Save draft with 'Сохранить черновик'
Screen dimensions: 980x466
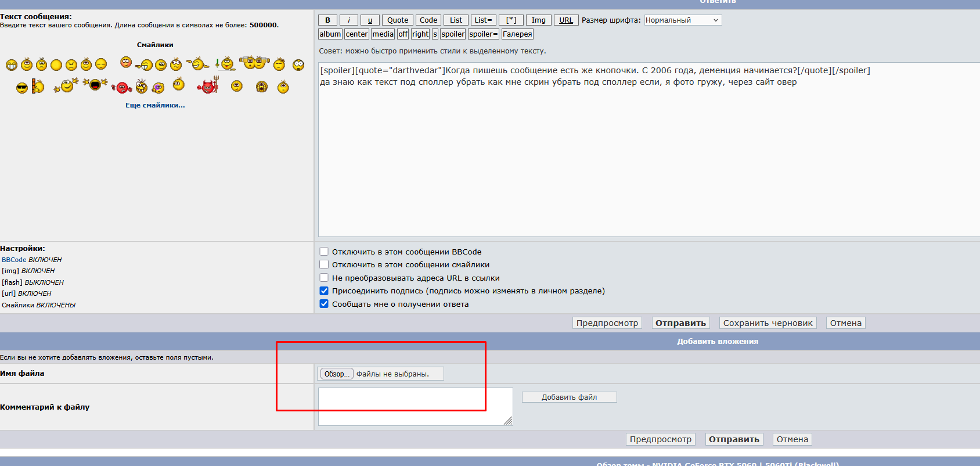click(768, 323)
